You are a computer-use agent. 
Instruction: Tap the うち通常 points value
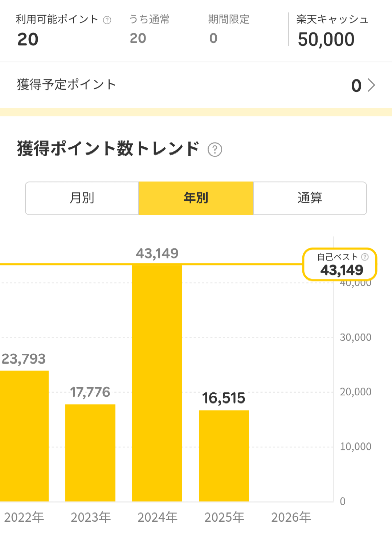tap(138, 38)
